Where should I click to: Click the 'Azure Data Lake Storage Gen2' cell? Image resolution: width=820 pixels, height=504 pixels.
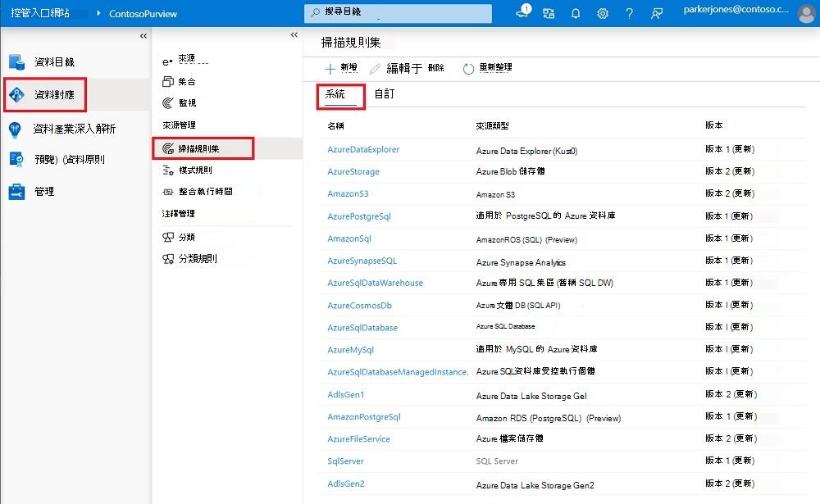535,485
